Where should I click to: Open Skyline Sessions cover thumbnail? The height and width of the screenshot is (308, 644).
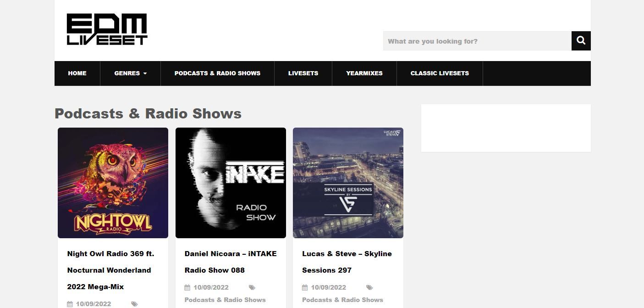(x=348, y=183)
